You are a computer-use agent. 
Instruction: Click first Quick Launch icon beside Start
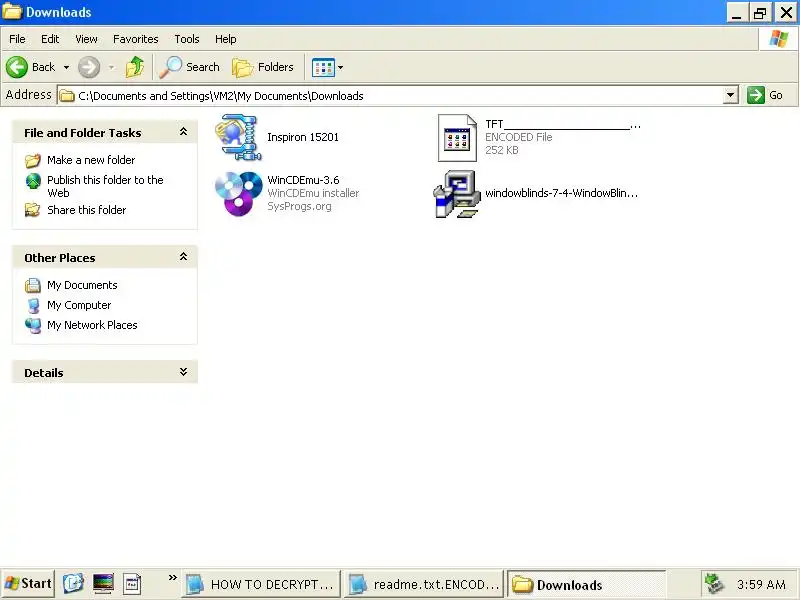tap(73, 583)
